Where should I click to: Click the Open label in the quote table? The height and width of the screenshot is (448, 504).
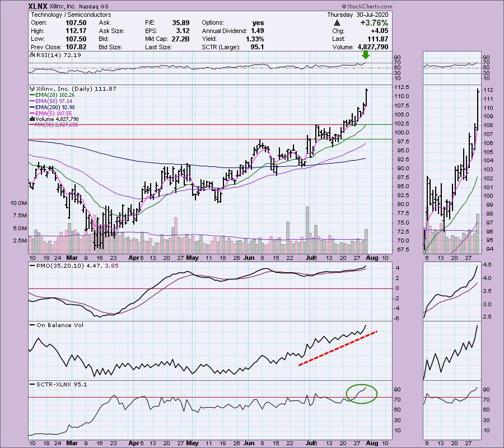click(39, 23)
